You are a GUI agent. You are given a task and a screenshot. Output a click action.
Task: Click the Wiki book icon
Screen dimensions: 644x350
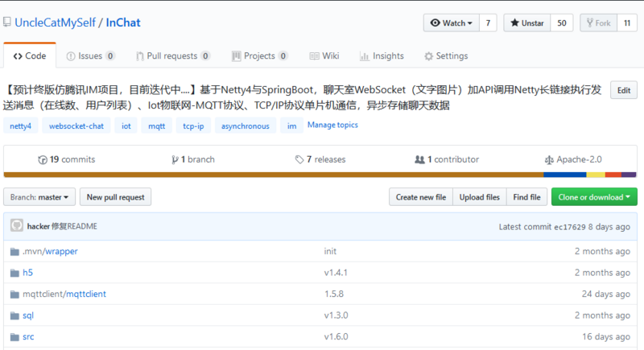314,56
